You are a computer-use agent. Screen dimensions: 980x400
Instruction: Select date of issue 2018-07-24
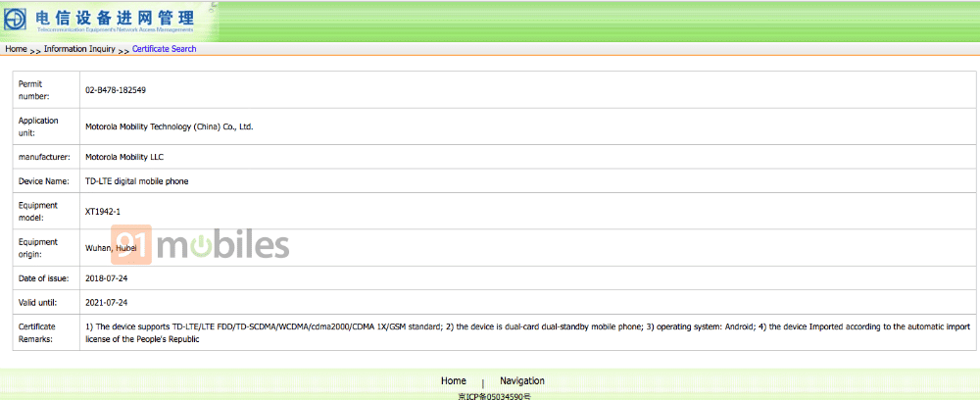[x=106, y=278]
